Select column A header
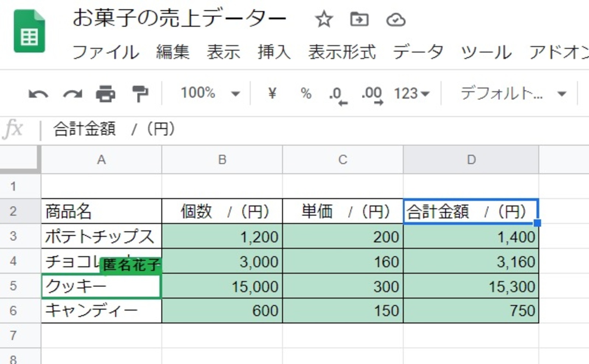589x364 pixels. coord(101,159)
